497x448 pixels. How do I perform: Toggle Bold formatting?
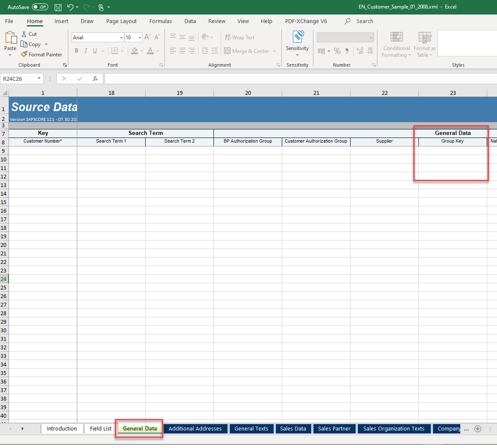pyautogui.click(x=76, y=51)
